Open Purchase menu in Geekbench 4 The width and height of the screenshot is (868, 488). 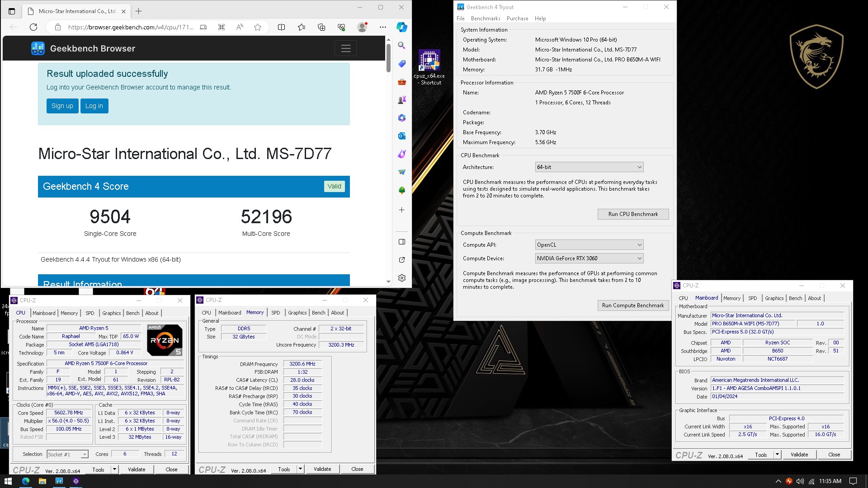click(517, 19)
